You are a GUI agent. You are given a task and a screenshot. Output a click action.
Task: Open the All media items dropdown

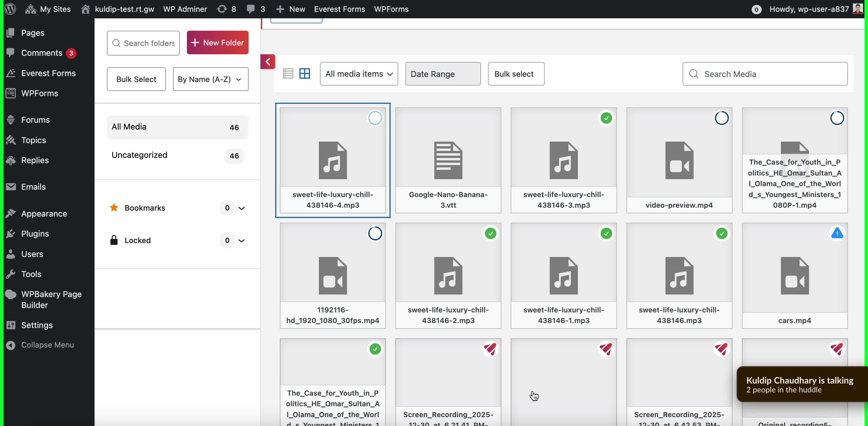click(359, 74)
